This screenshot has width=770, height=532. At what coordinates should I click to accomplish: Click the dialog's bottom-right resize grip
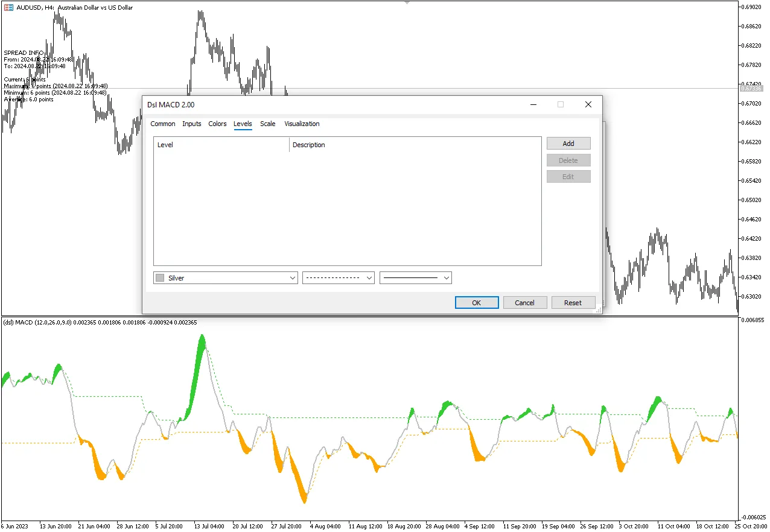(599, 310)
